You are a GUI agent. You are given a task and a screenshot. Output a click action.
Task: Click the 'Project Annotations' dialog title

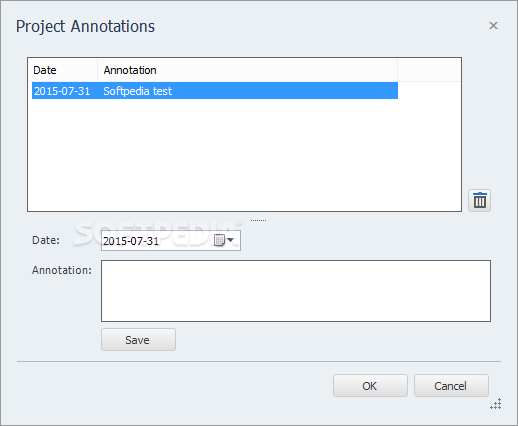pyautogui.click(x=85, y=27)
